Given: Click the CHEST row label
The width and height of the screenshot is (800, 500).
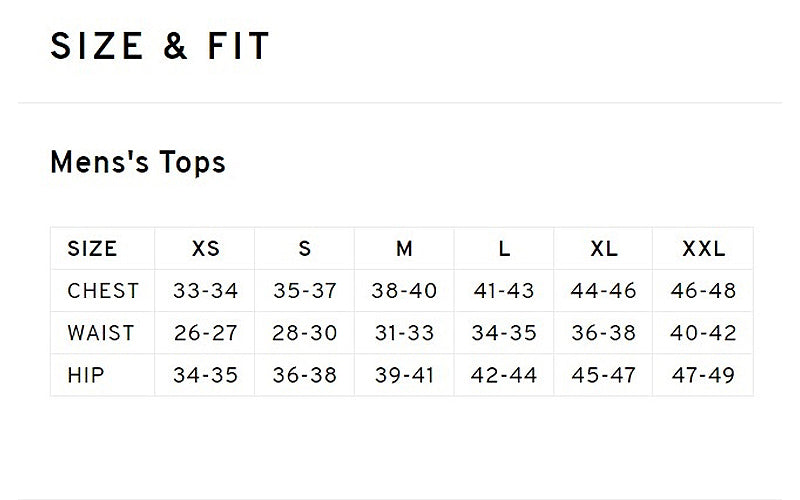Looking at the screenshot, I should pyautogui.click(x=103, y=291).
